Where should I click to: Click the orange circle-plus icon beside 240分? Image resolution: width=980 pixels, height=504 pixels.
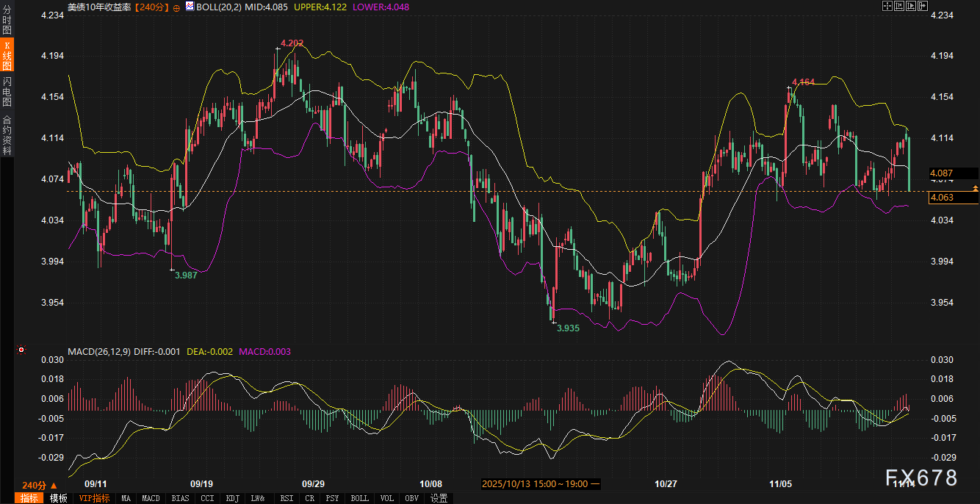click(x=176, y=7)
